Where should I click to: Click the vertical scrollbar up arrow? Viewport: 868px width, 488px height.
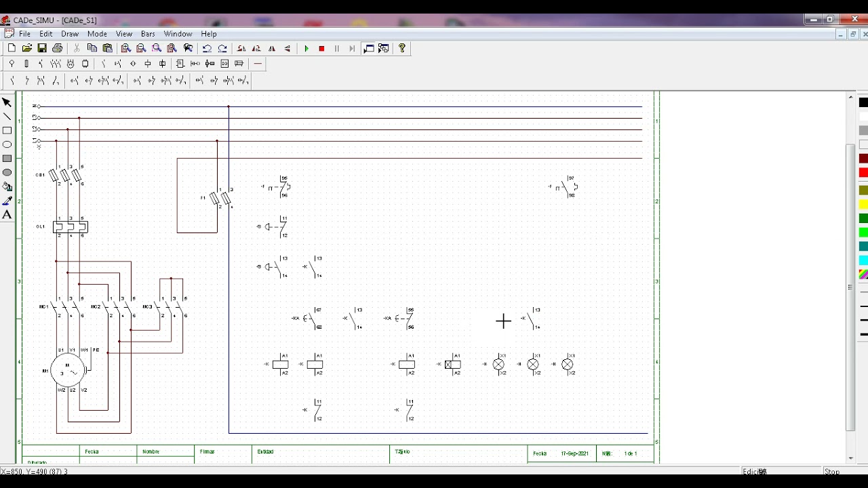pos(851,98)
